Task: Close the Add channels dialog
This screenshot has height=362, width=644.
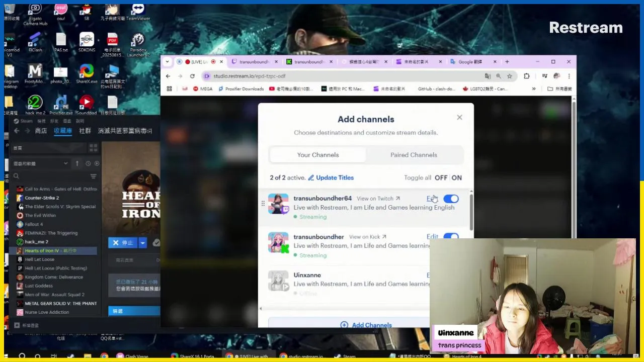Action: pyautogui.click(x=459, y=117)
